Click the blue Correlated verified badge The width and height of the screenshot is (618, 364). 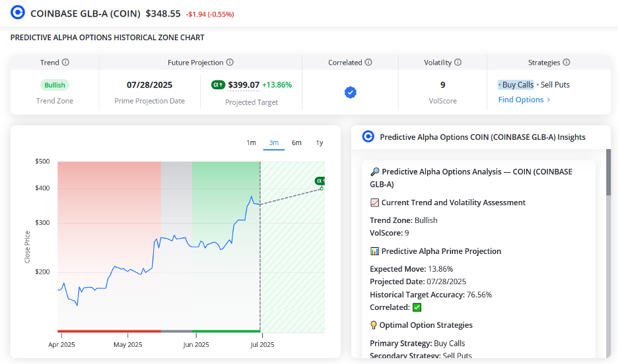coord(351,92)
